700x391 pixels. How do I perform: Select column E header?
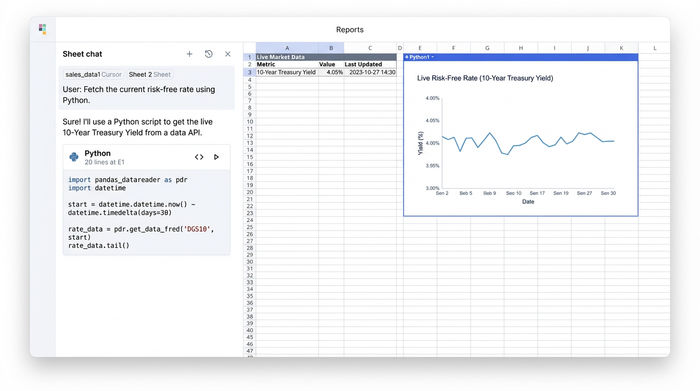click(x=420, y=48)
